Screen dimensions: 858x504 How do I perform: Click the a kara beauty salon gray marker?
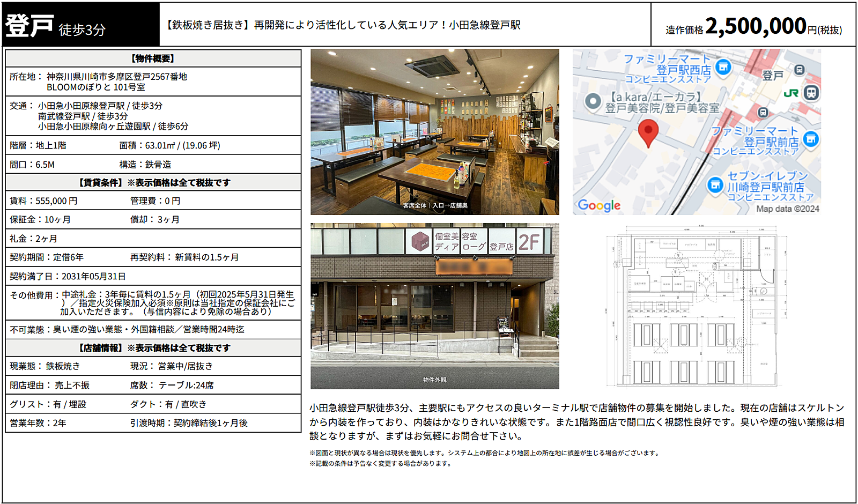593,101
